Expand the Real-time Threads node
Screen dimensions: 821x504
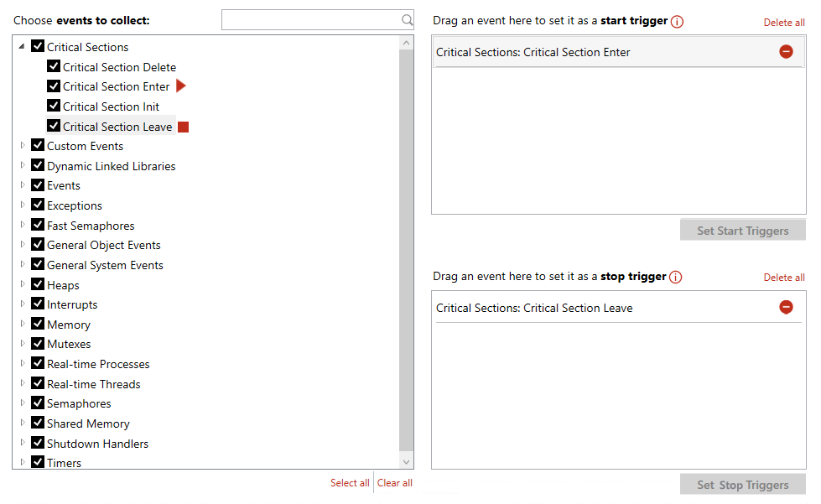pyautogui.click(x=23, y=384)
